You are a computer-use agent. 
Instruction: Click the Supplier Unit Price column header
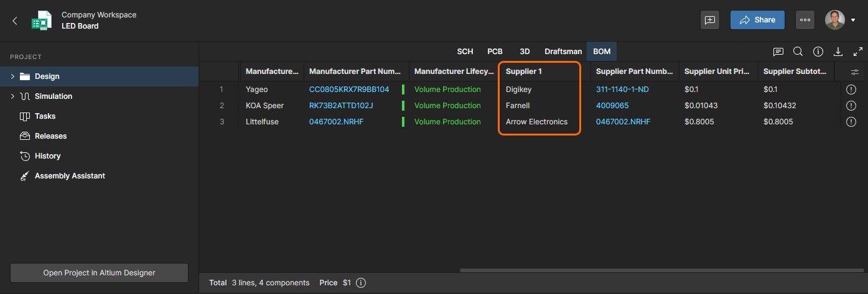tap(718, 71)
